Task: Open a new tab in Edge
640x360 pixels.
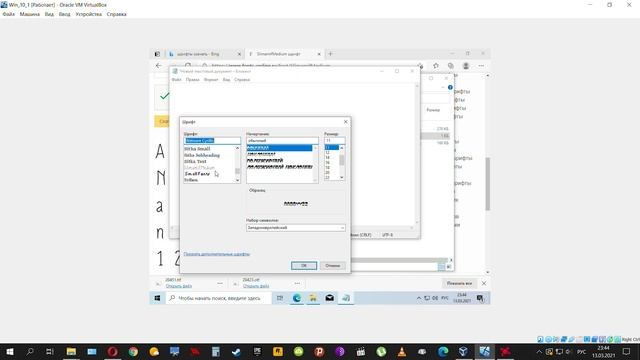Action: 331,54
